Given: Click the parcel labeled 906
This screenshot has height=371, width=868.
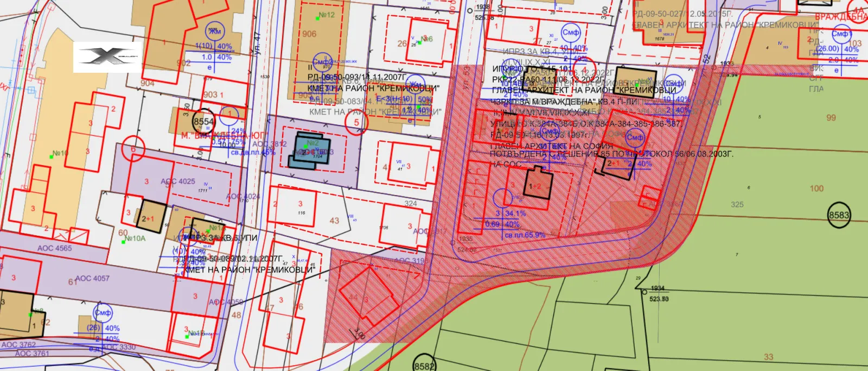Looking at the screenshot, I should [309, 34].
